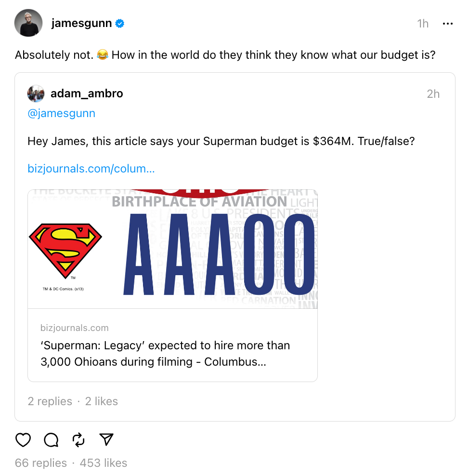Image resolution: width=469 pixels, height=476 pixels.
Task: View the 66 replies count
Action: coord(41,463)
